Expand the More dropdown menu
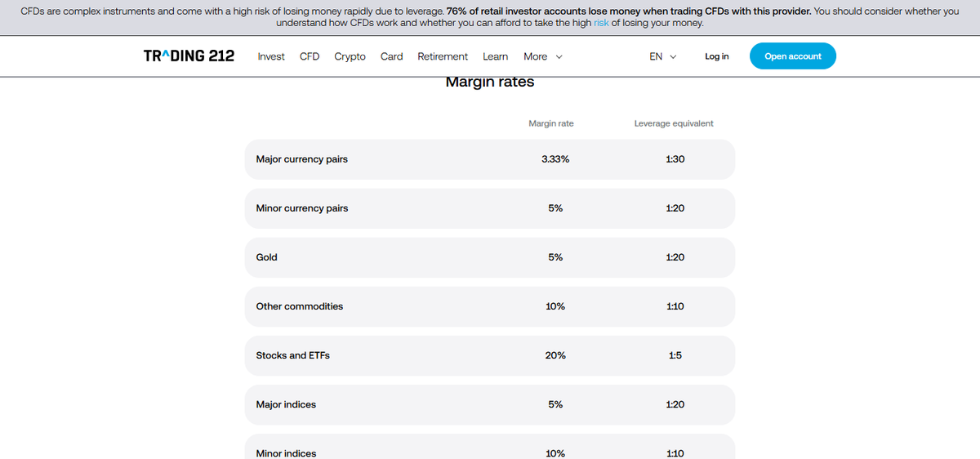Viewport: 980px width, 459px height. coord(543,56)
